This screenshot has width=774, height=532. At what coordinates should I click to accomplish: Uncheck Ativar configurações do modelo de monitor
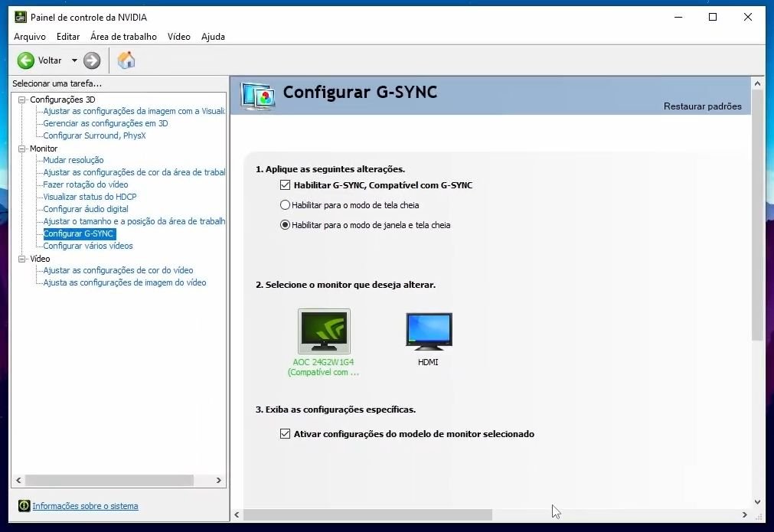(x=286, y=434)
